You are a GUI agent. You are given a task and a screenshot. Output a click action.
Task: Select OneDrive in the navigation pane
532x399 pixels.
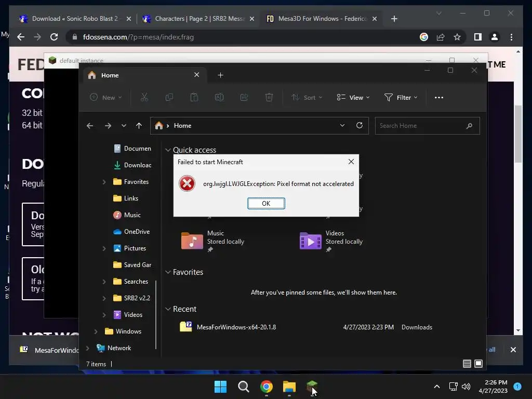(x=131, y=231)
